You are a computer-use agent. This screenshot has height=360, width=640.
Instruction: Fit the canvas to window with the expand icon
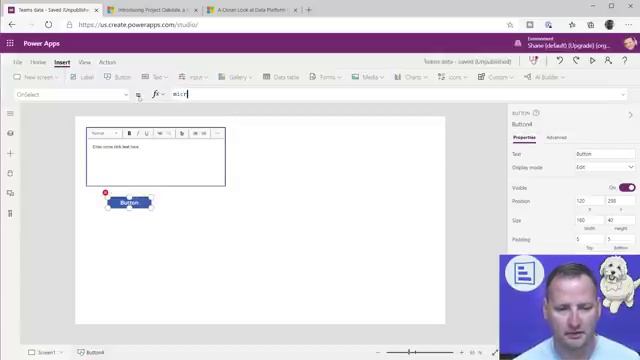tap(495, 352)
